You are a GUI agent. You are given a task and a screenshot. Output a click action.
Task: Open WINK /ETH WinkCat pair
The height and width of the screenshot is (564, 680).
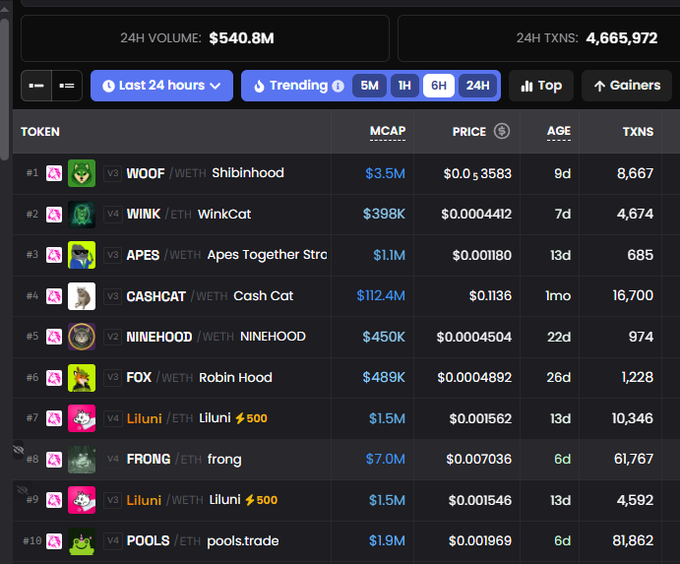[x=189, y=214]
